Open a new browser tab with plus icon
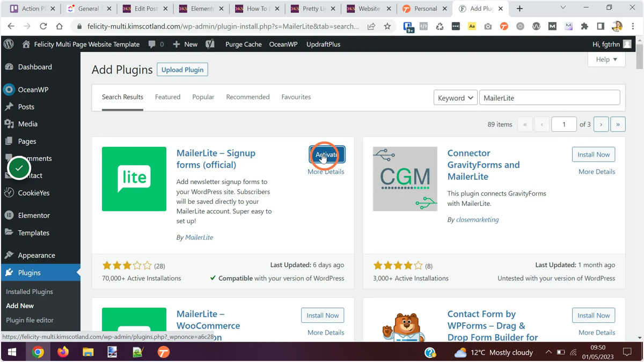 click(x=519, y=9)
